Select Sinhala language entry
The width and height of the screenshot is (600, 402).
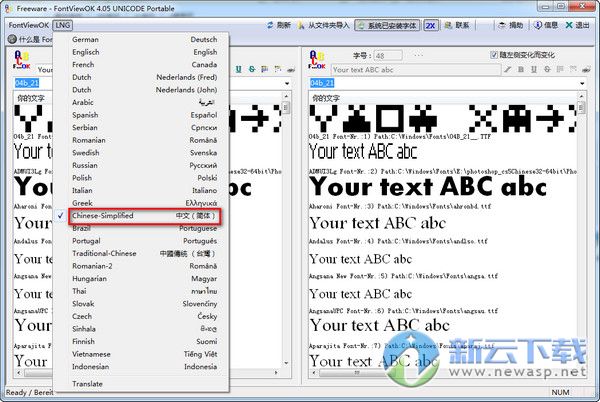click(141, 329)
